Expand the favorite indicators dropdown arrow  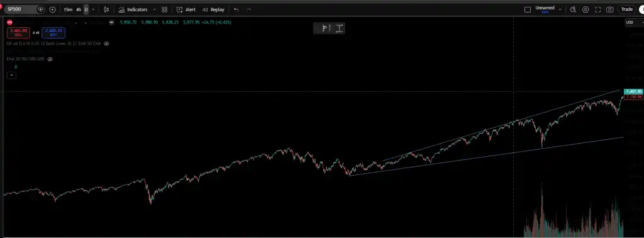(155, 9)
